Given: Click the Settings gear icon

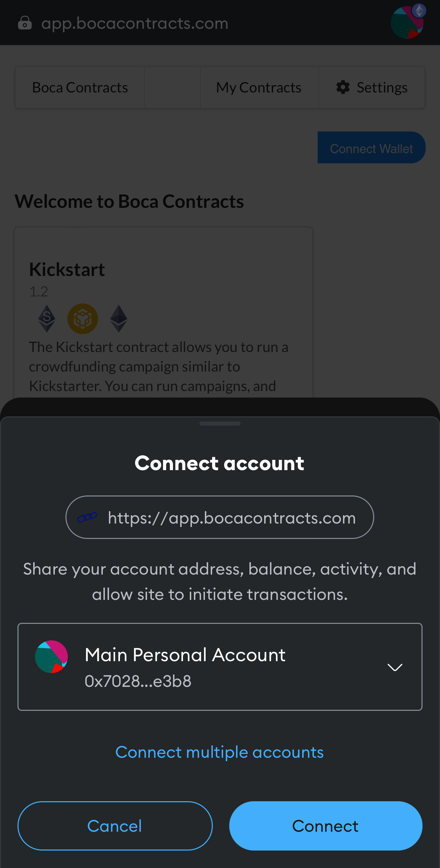Looking at the screenshot, I should [x=343, y=87].
